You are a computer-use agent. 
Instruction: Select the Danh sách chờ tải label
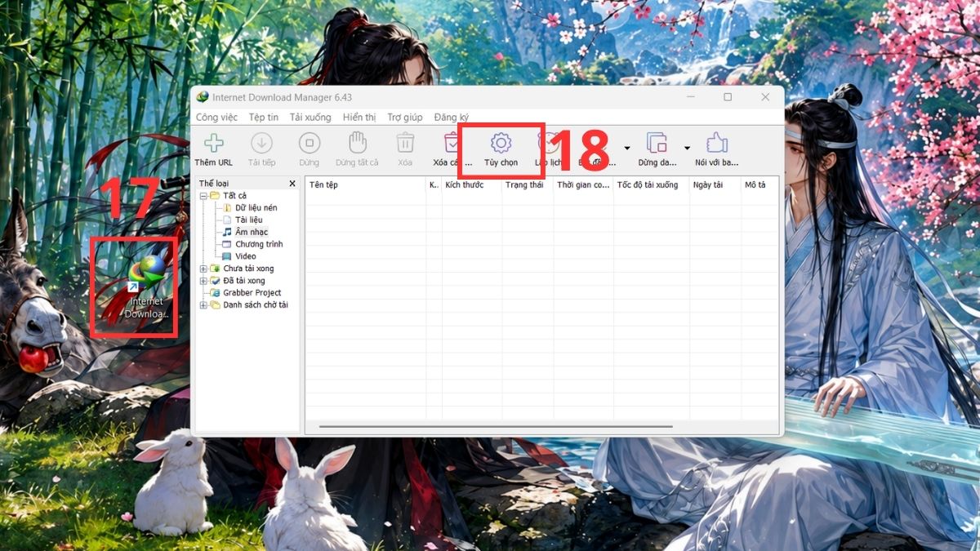pyautogui.click(x=256, y=305)
